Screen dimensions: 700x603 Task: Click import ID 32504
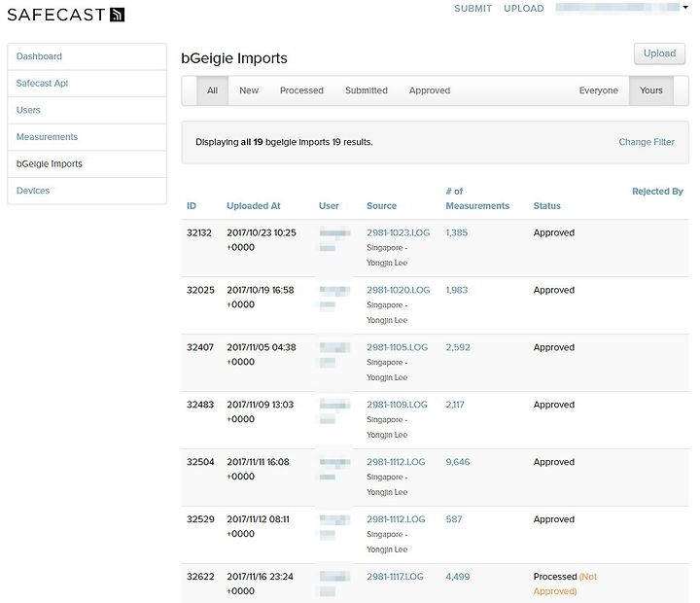[200, 462]
